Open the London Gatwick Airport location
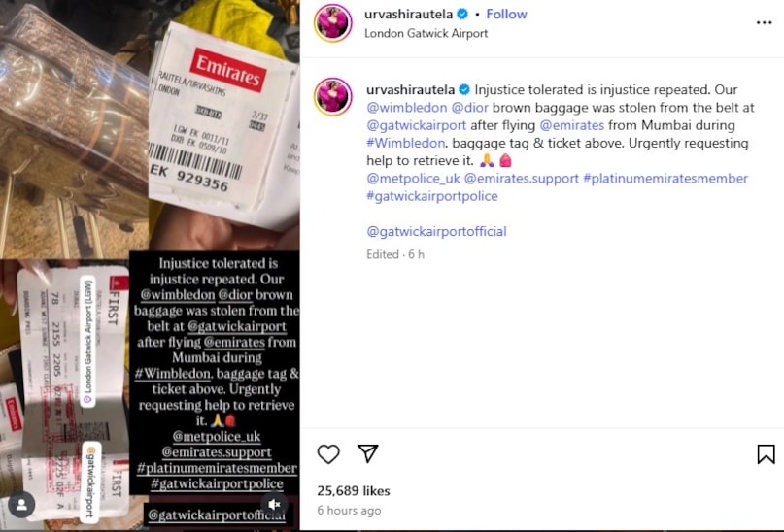This screenshot has width=784, height=532. coord(426,33)
